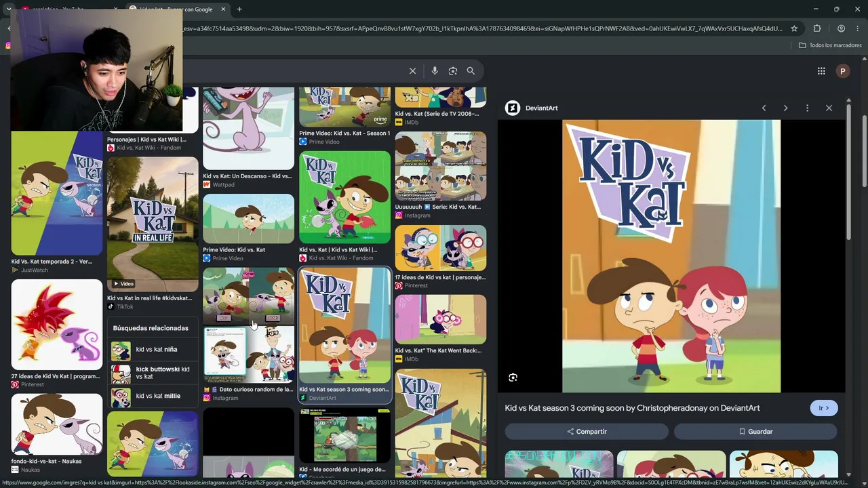Screen dimensions: 868x488
Task: Open the Todos los marcadores folder
Action: pyautogui.click(x=830, y=45)
